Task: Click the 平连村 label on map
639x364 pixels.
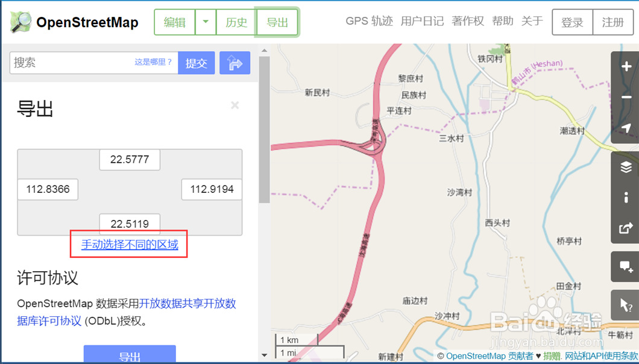Action: [399, 110]
